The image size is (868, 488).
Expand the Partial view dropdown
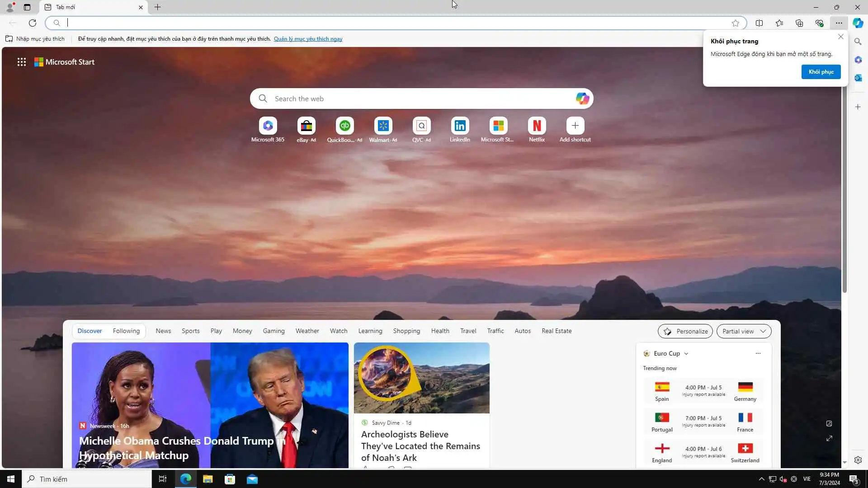(744, 331)
